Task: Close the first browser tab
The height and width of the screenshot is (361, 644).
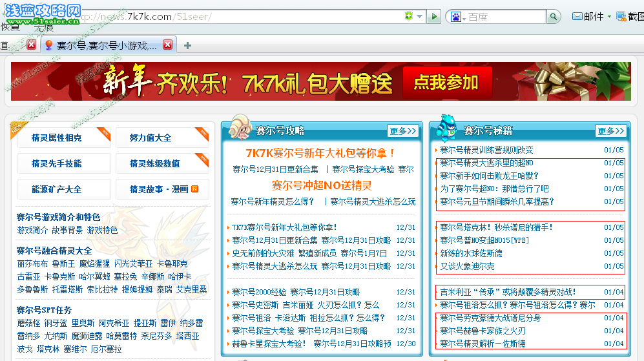Action: 31,45
